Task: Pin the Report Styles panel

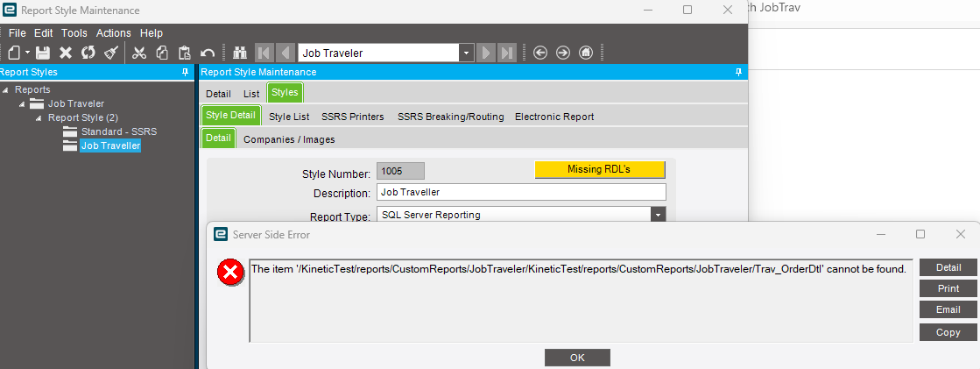Action: (x=185, y=72)
